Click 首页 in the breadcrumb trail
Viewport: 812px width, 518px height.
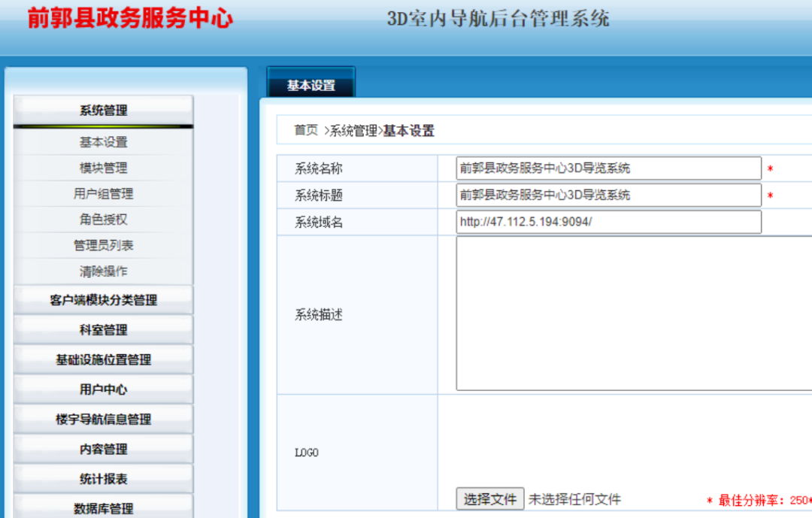pos(303,130)
